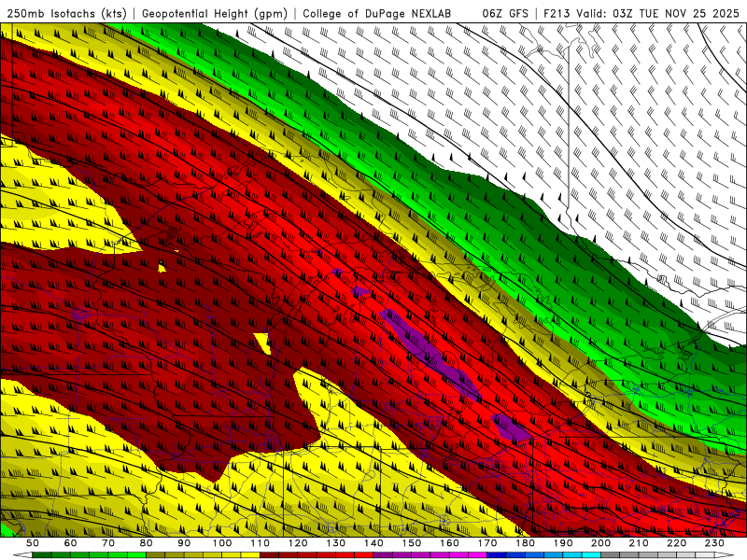747x560 pixels.
Task: Click the legend value 60
Action: pos(71,543)
